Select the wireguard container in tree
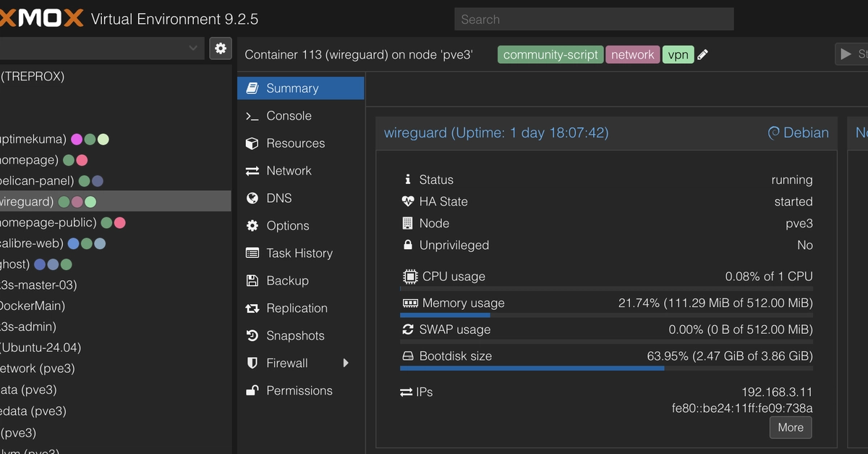Screen dimensions: 868x454 click(x=115, y=201)
